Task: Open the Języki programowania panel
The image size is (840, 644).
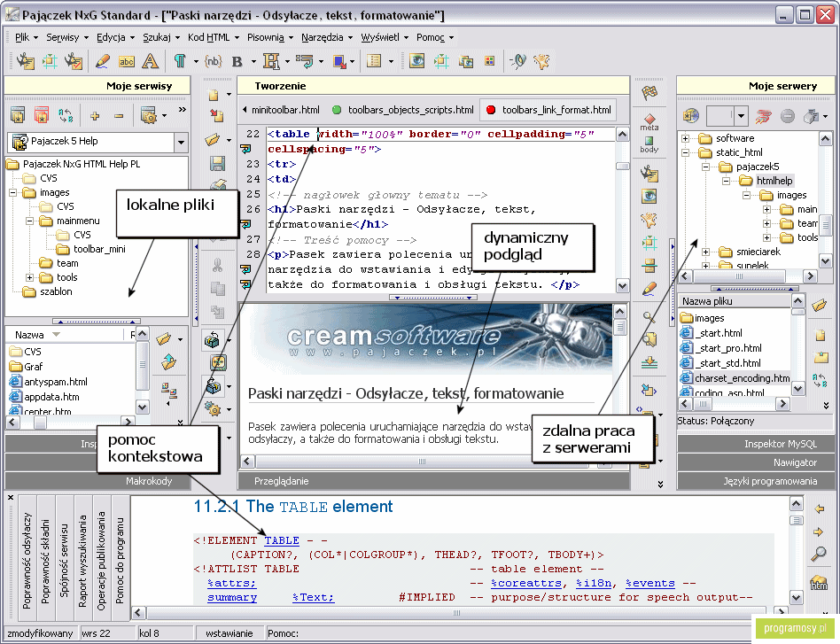Action: 755,481
